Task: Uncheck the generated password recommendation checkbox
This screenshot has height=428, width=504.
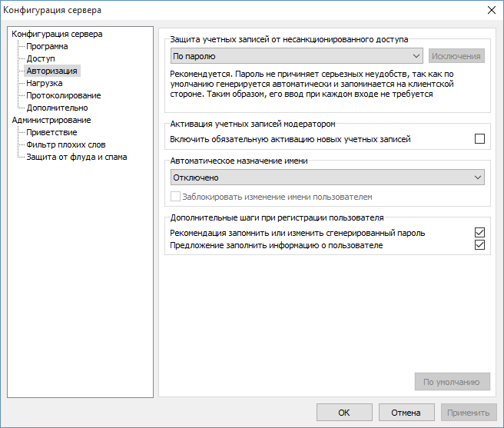Action: tap(480, 233)
